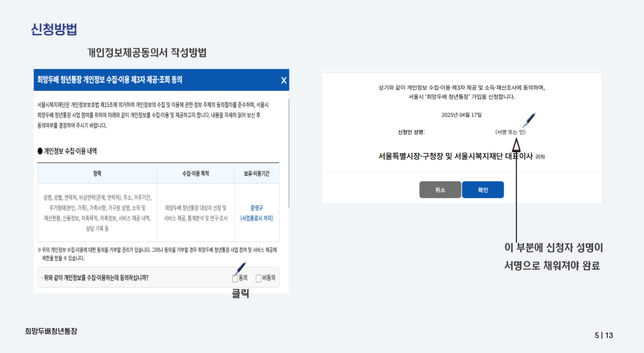Click the 항목 table header
This screenshot has width=644, height=353.
tap(97, 173)
